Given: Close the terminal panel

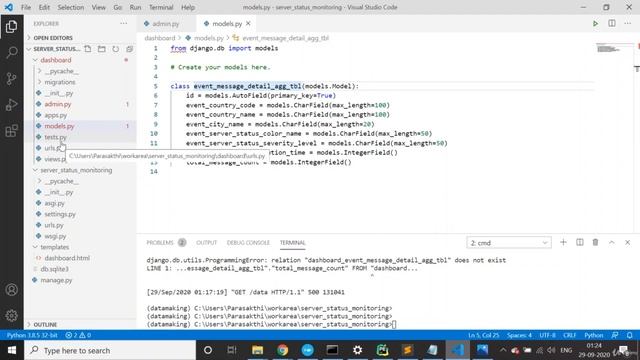Looking at the screenshot, I should click(628, 242).
